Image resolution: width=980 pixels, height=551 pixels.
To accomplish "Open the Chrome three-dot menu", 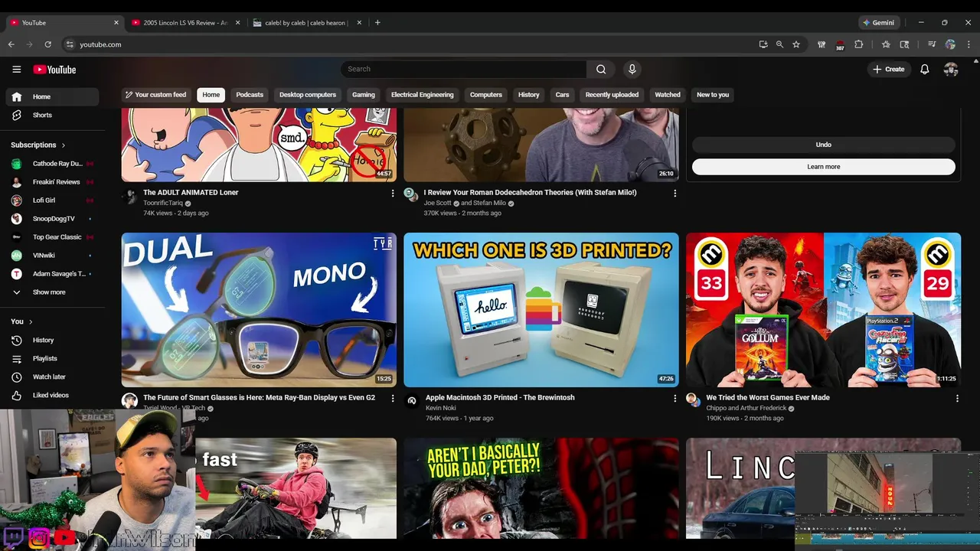I will point(969,44).
